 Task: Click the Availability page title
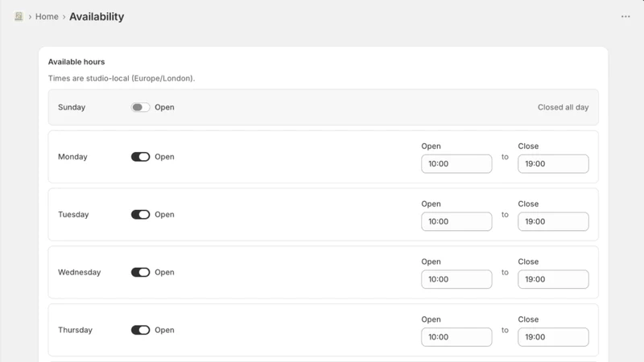[97, 17]
